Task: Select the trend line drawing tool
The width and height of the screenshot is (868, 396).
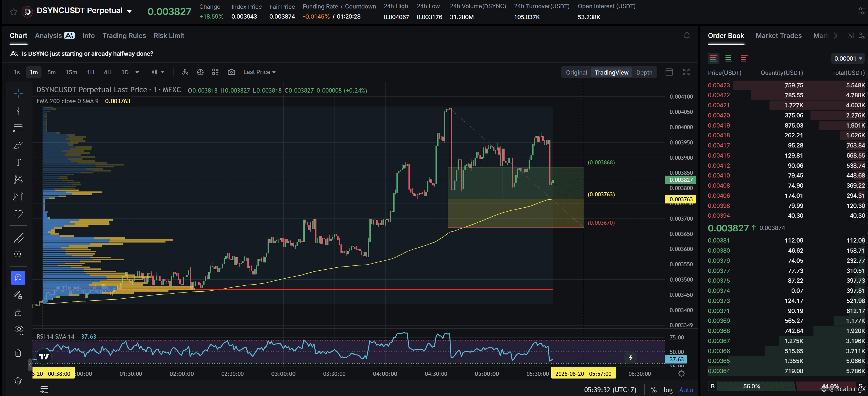Action: tap(18, 111)
